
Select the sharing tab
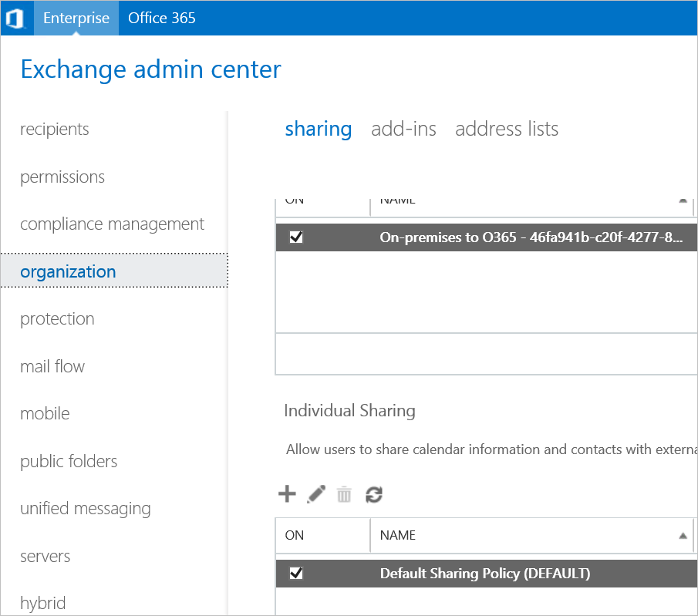[x=319, y=129]
